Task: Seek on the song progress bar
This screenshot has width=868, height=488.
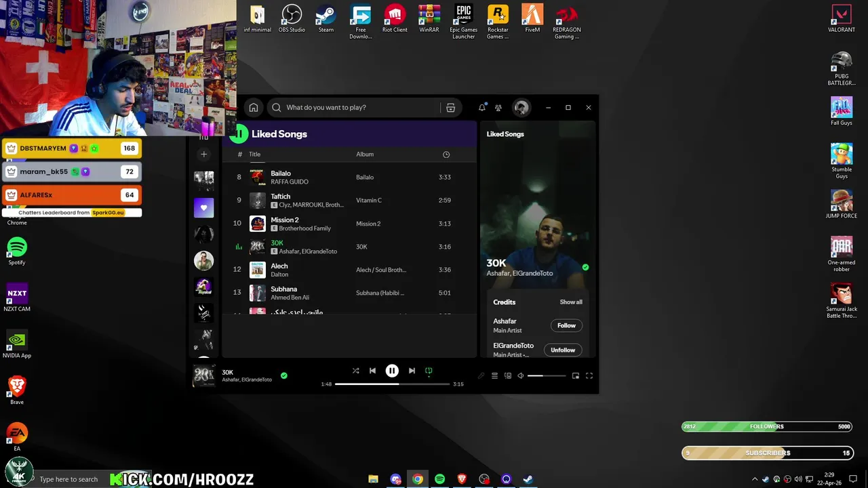Action: coord(393,384)
